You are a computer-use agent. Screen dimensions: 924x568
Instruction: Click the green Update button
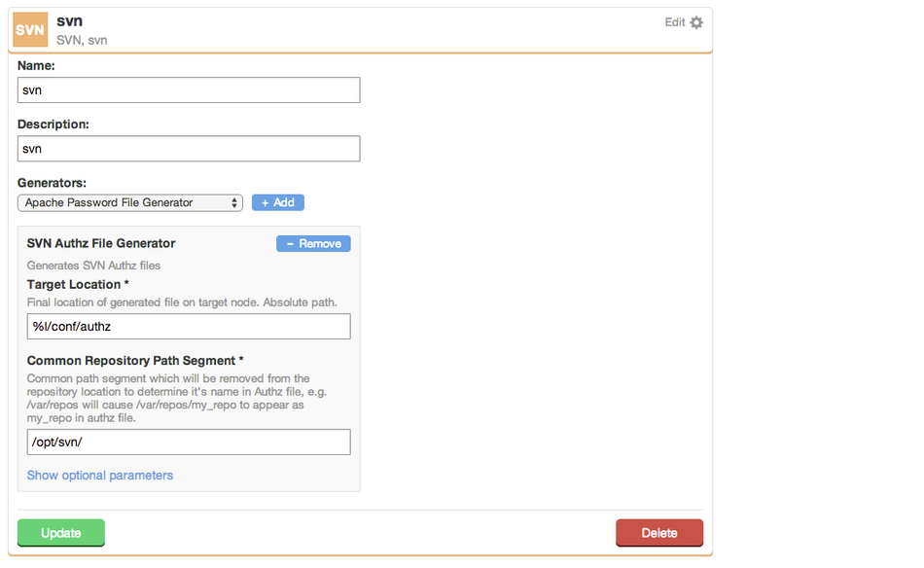click(61, 533)
